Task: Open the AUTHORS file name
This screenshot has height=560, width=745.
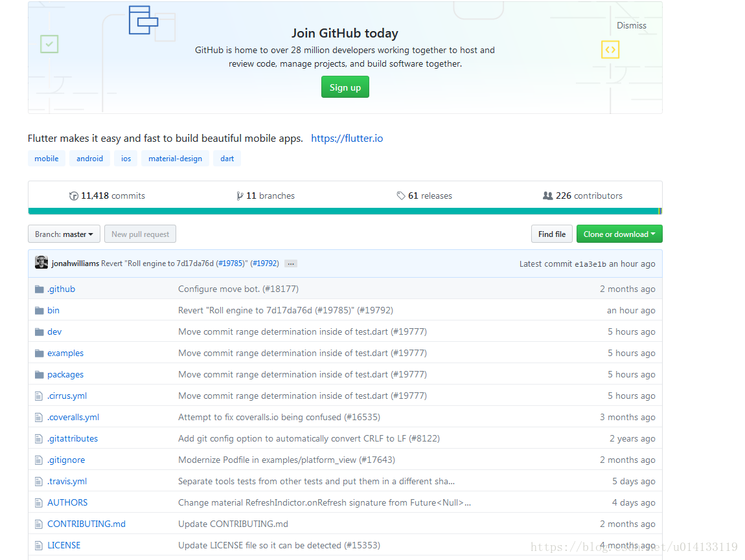Action: tap(67, 503)
